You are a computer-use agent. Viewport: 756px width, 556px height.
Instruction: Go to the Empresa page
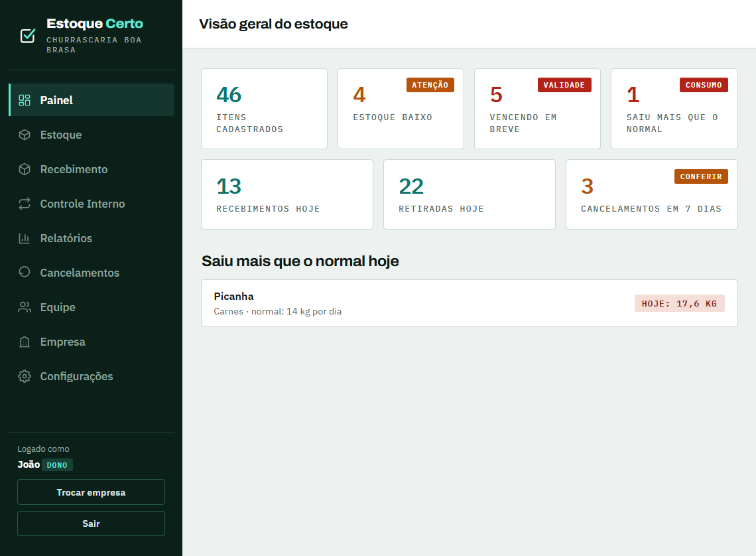[x=92, y=342]
